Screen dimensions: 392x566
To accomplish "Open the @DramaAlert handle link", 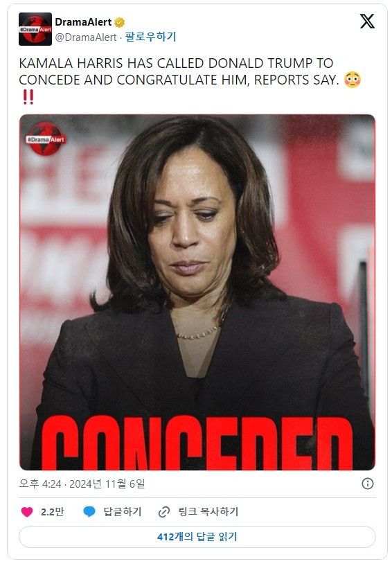I will [86, 37].
